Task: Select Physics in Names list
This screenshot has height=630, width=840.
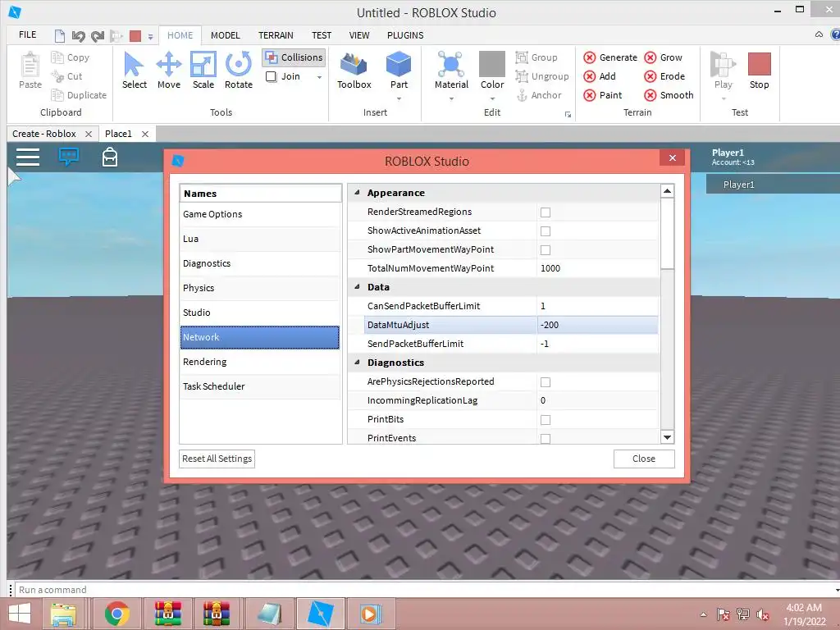Action: (260, 288)
